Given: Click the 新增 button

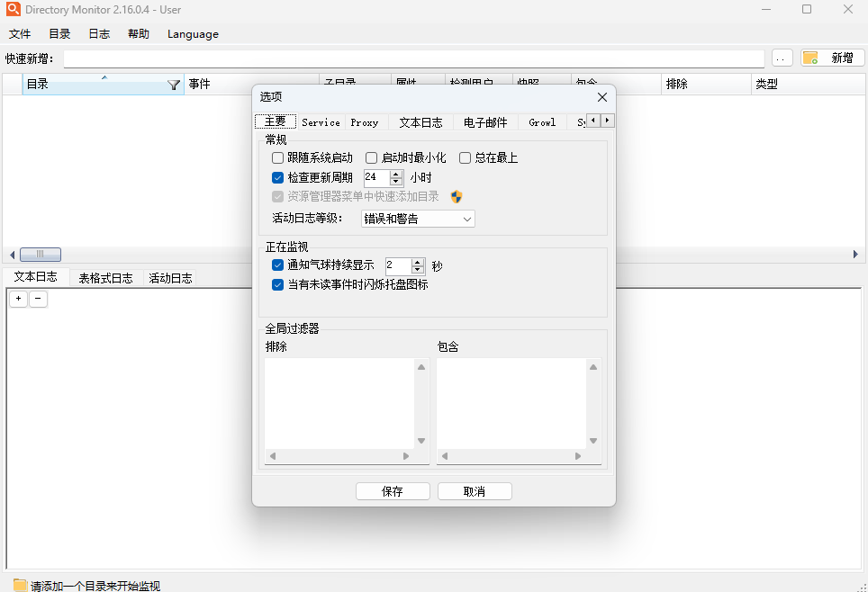Looking at the screenshot, I should 833,58.
